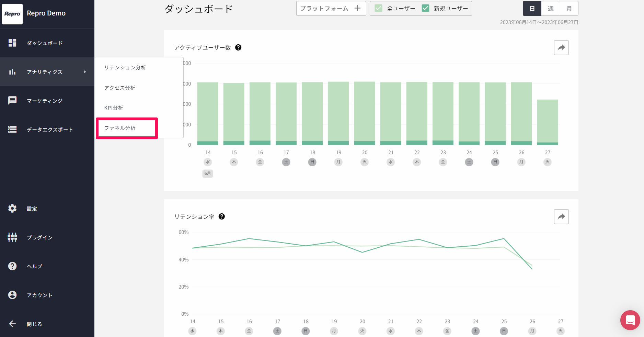Show help for アクティブユーザー数
The width and height of the screenshot is (644, 337).
(x=238, y=47)
